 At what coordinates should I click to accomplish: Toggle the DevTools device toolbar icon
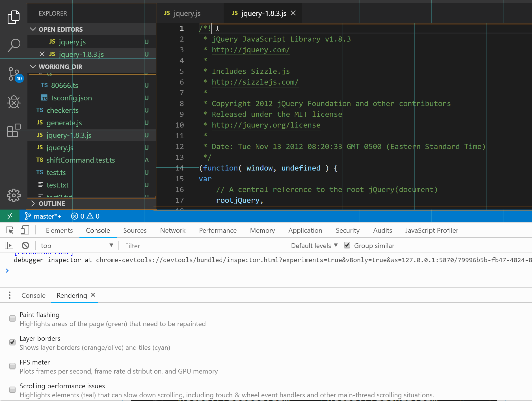tap(25, 230)
